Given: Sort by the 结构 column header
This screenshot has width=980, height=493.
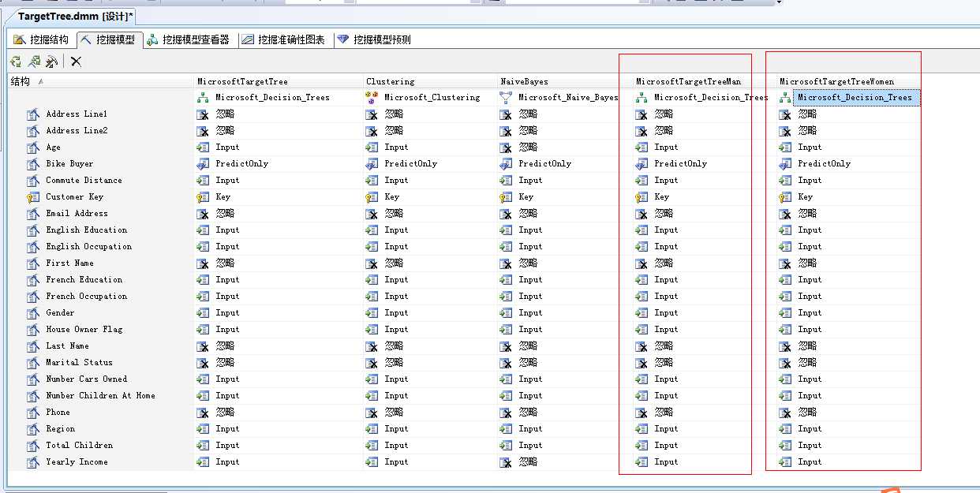Looking at the screenshot, I should [x=101, y=81].
